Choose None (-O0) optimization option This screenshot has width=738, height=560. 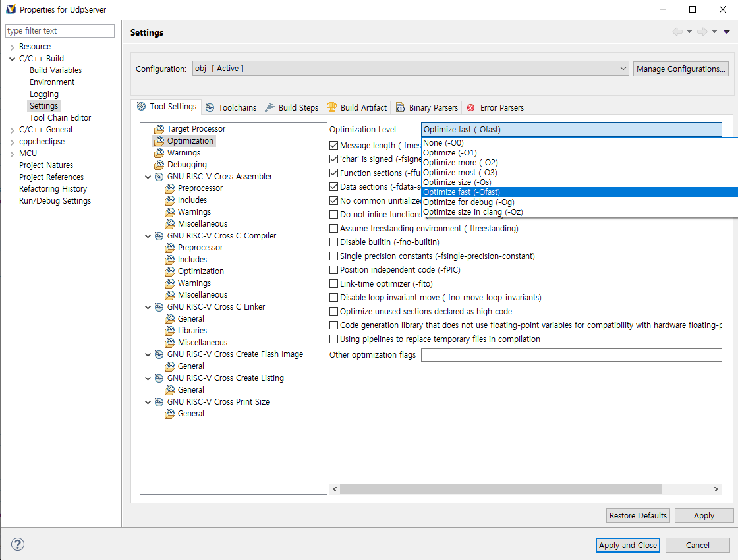pos(579,142)
